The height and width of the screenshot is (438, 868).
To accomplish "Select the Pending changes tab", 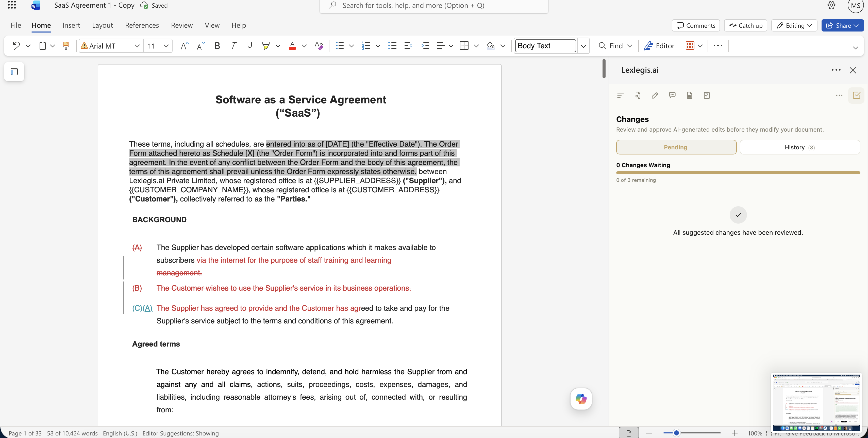I will 676,147.
